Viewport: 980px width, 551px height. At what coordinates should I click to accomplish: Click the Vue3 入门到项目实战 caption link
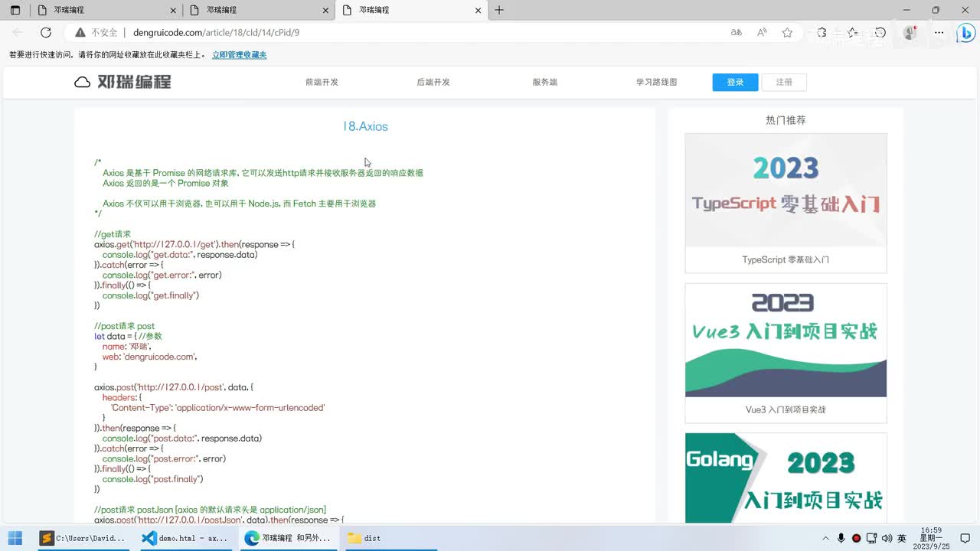(786, 409)
